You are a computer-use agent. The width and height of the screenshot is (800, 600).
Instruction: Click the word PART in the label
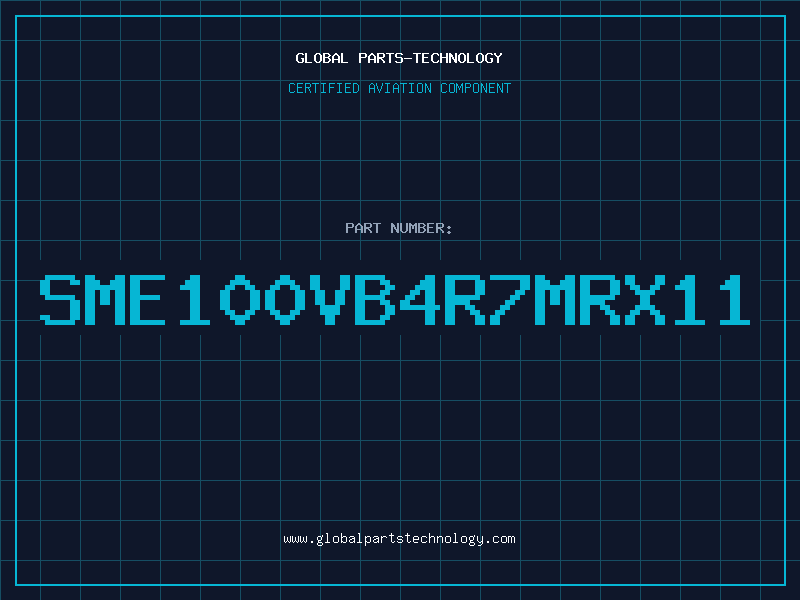point(363,228)
